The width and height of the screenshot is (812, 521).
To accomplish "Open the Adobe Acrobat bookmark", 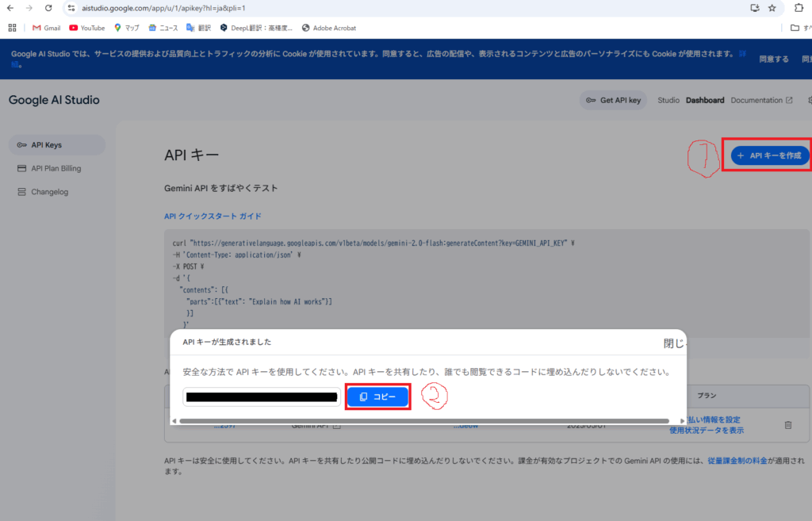I will click(329, 28).
